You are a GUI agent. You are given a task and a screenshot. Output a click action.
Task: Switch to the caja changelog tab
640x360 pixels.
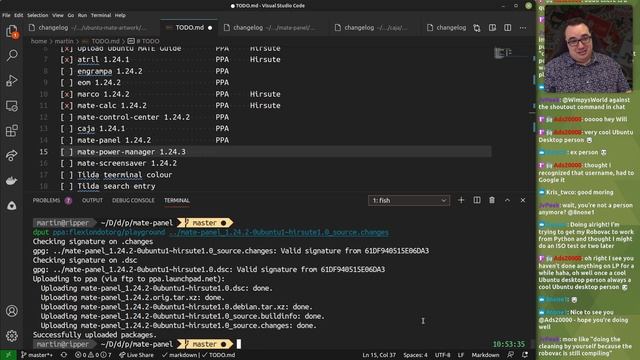pyautogui.click(x=376, y=28)
